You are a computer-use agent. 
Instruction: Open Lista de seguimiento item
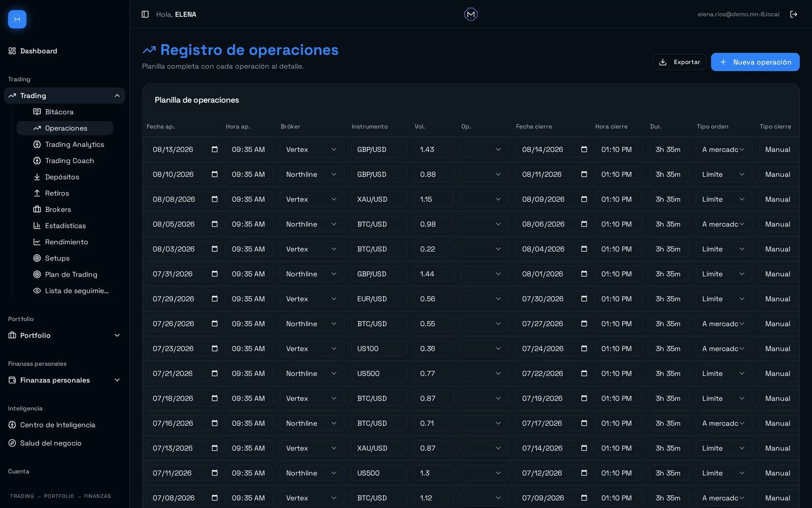65,291
